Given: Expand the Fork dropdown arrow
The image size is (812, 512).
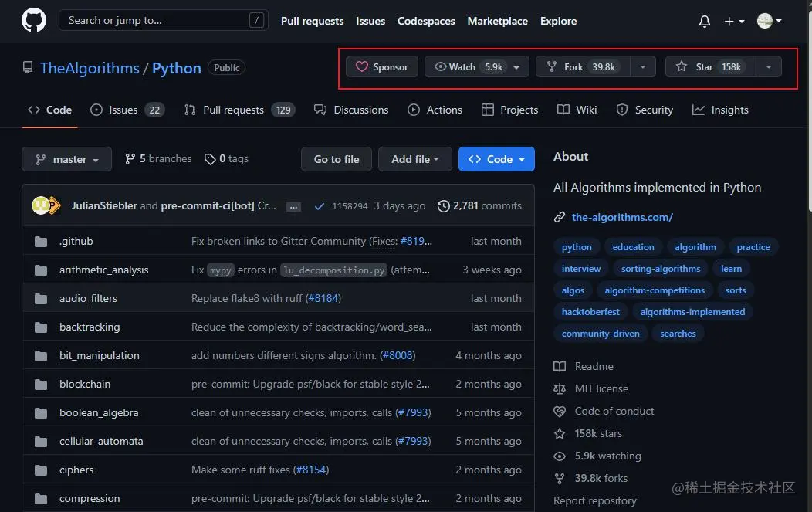Looking at the screenshot, I should (643, 67).
